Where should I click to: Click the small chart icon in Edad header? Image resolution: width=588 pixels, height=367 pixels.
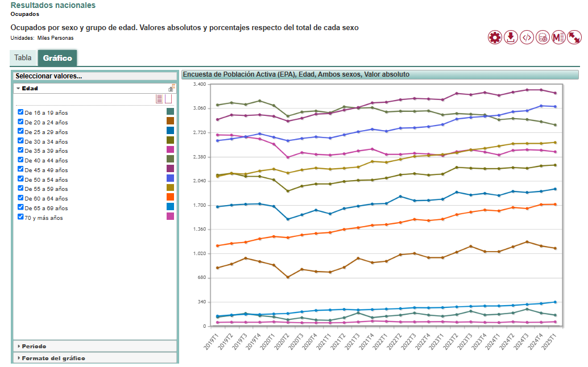[171, 89]
